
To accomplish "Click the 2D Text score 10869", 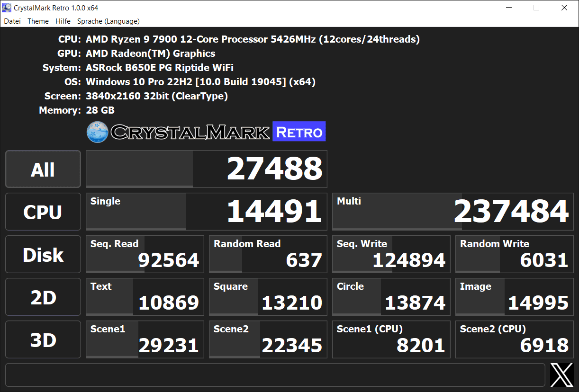I will tap(145, 297).
